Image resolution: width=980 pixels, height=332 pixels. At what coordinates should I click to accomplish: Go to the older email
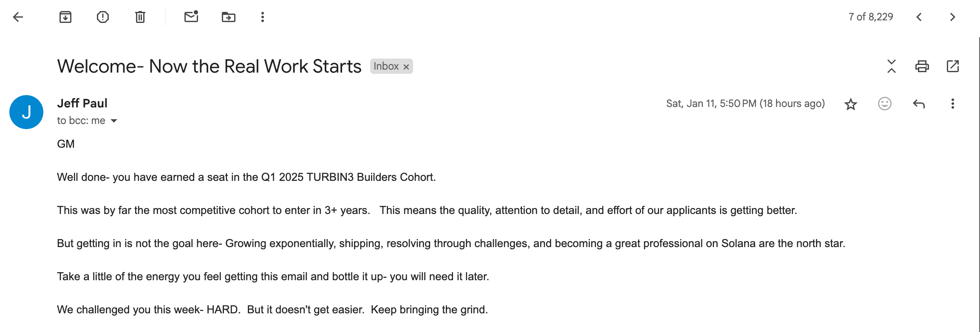coord(952,17)
